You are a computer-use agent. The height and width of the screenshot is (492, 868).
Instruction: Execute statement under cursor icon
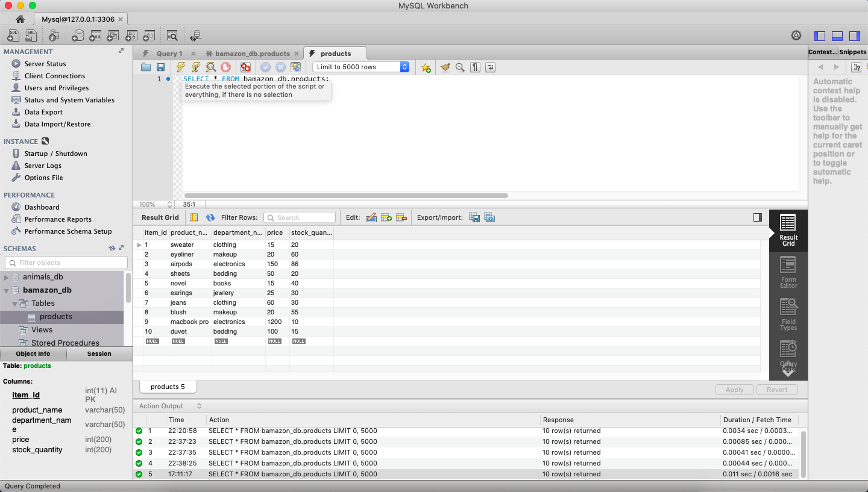click(x=195, y=67)
